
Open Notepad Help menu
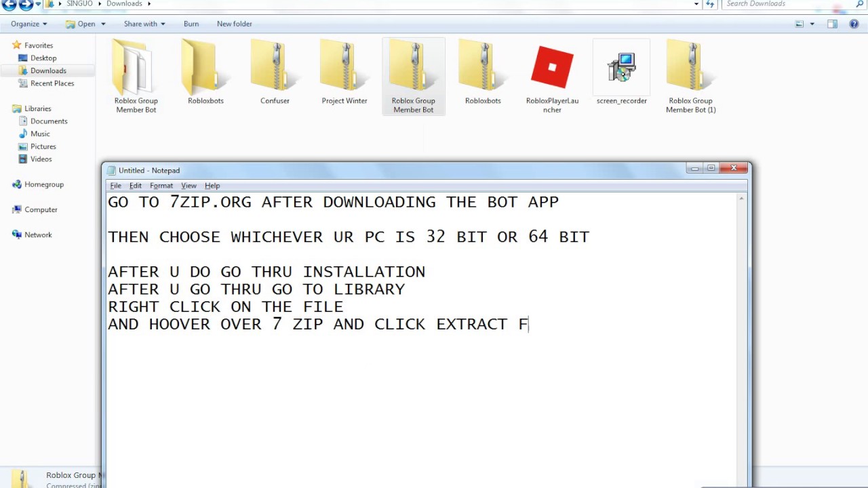coord(212,186)
